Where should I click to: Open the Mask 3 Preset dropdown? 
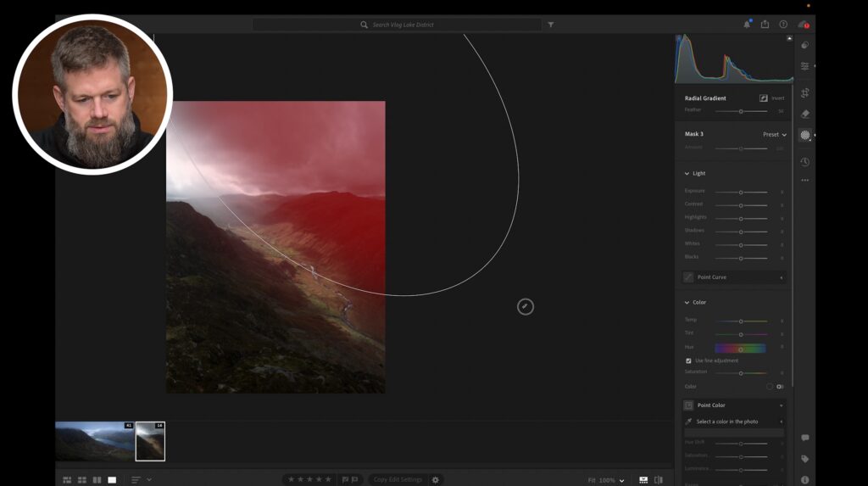pos(774,134)
